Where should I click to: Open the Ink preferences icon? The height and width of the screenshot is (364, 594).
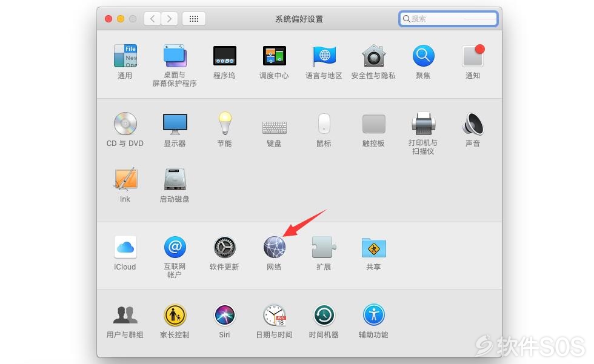(x=125, y=179)
